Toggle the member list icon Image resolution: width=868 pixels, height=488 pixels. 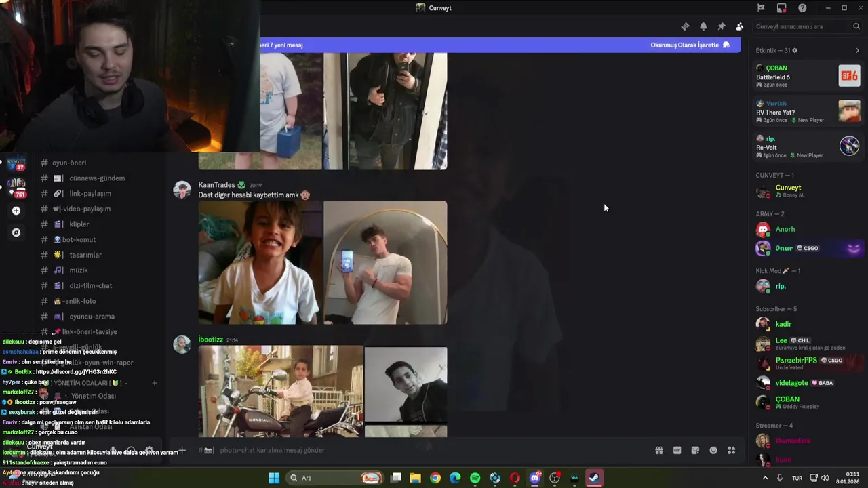click(x=739, y=26)
